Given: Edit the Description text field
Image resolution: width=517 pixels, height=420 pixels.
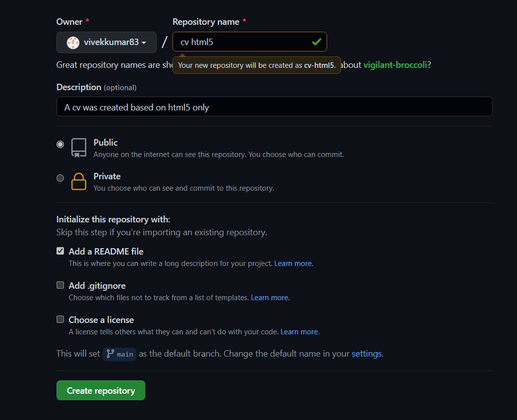Looking at the screenshot, I should 274,106.
